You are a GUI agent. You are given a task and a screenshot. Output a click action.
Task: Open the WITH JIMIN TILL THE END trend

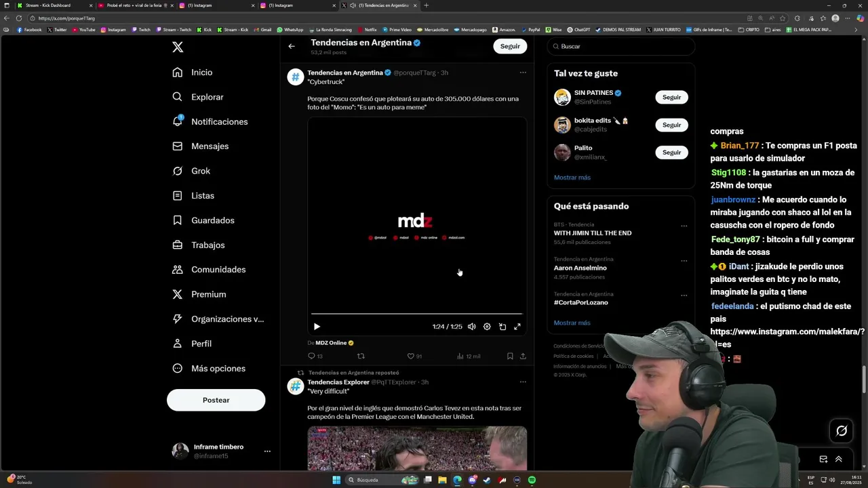(593, 233)
